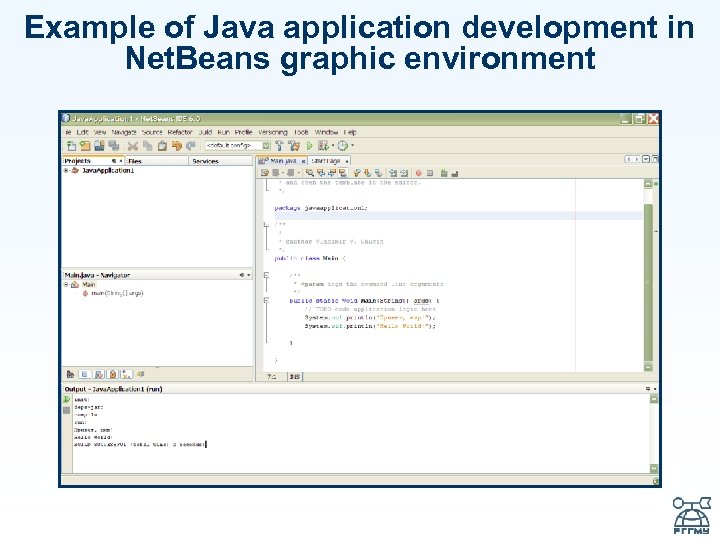This screenshot has width=720, height=540.
Task: Run the main project with green arrow
Action: coord(309,146)
